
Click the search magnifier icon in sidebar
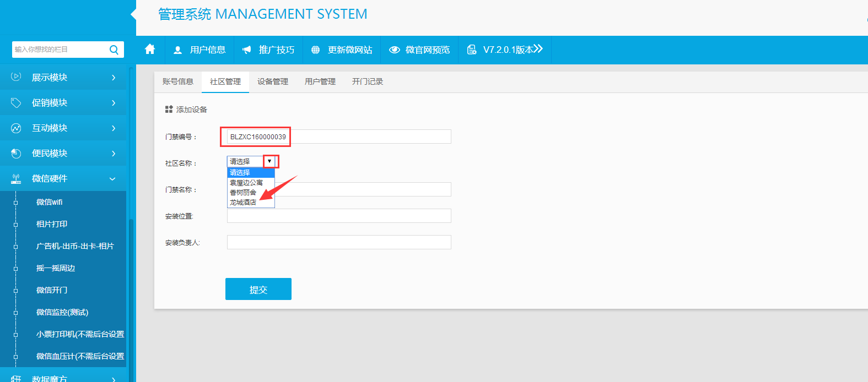pos(114,50)
